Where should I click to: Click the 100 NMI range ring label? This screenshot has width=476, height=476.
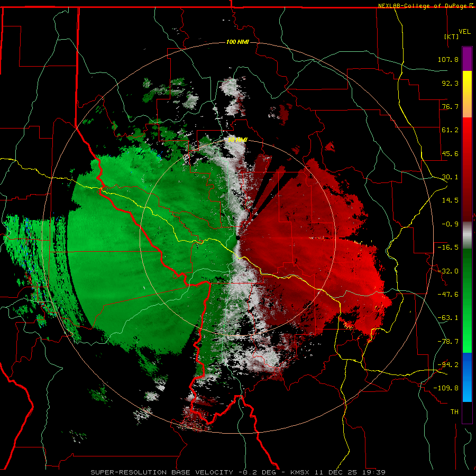(x=237, y=42)
